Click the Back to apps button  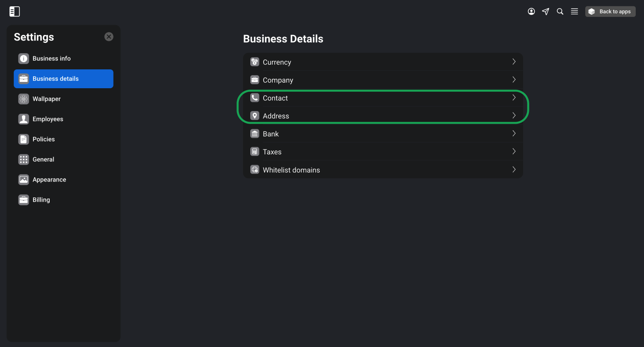[x=610, y=11]
